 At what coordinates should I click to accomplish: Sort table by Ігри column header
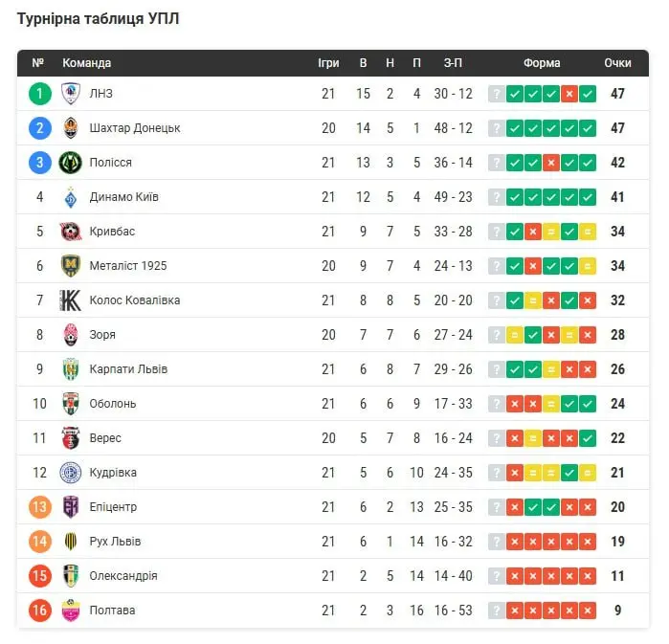pyautogui.click(x=328, y=63)
